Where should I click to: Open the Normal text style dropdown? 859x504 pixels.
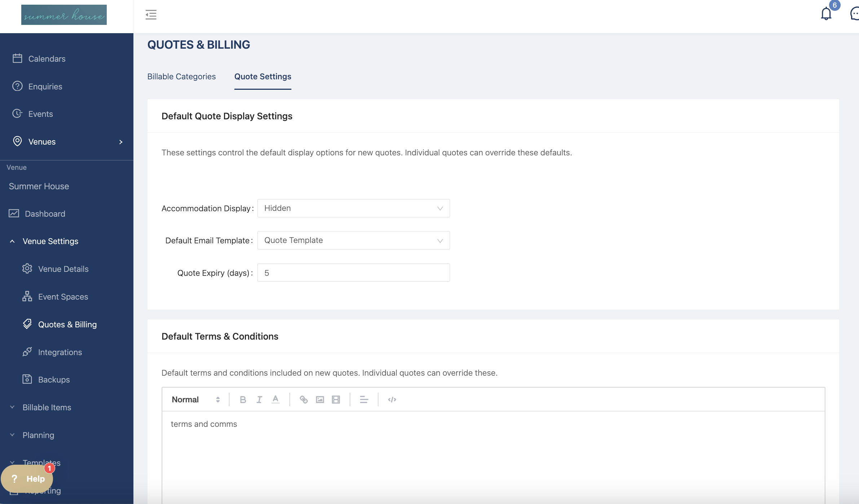[x=195, y=399]
